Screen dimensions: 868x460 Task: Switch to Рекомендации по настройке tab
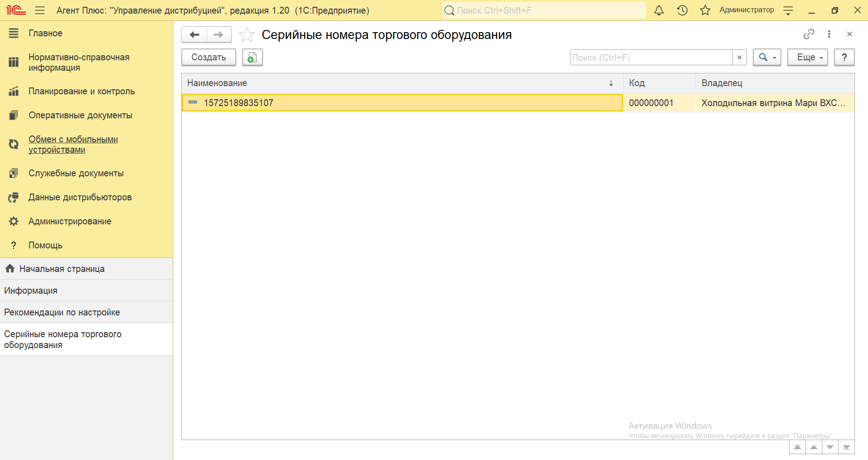pyautogui.click(x=86, y=312)
